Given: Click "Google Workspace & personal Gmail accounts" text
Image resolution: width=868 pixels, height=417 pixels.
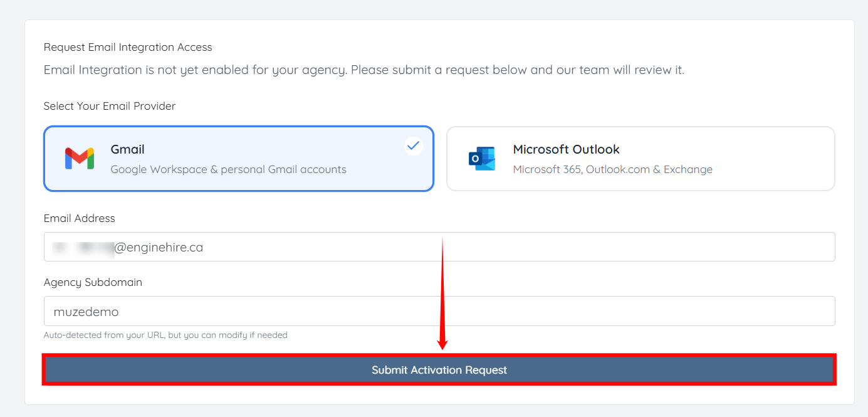Looking at the screenshot, I should pyautogui.click(x=228, y=169).
